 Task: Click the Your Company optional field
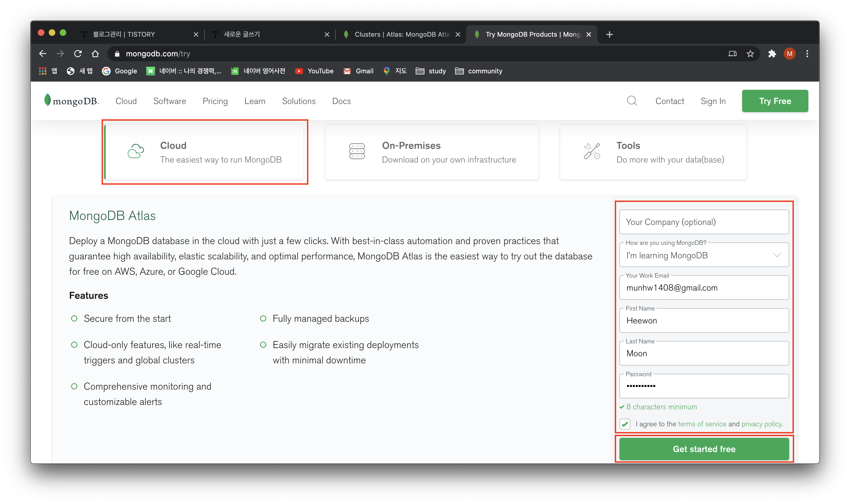[x=704, y=222]
